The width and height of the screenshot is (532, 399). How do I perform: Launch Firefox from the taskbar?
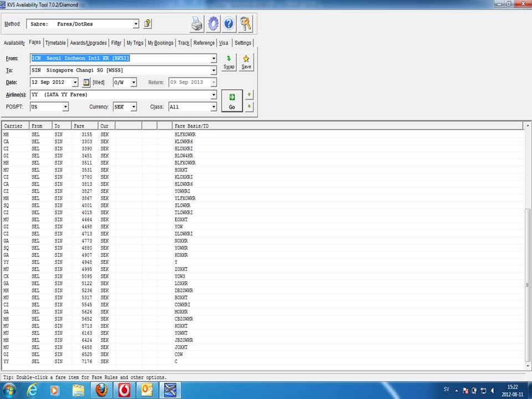101,390
